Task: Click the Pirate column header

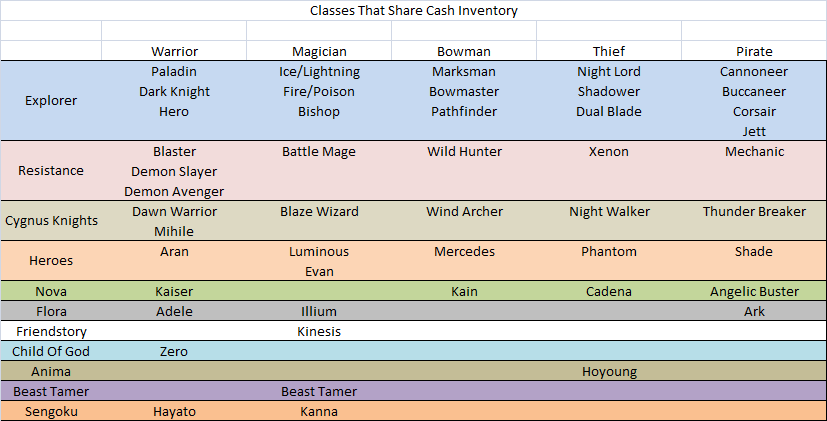Action: (754, 51)
